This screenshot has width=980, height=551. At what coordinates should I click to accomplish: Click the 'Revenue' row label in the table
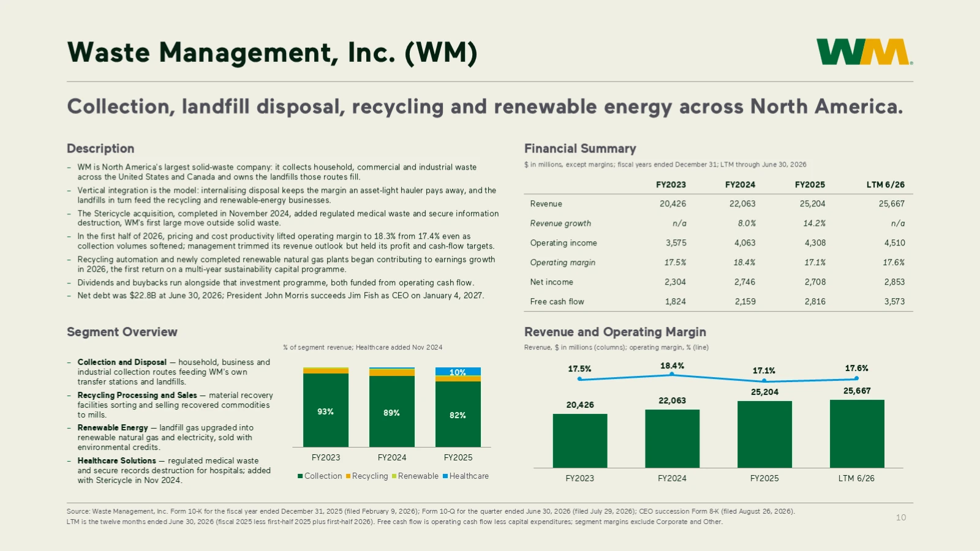point(546,204)
